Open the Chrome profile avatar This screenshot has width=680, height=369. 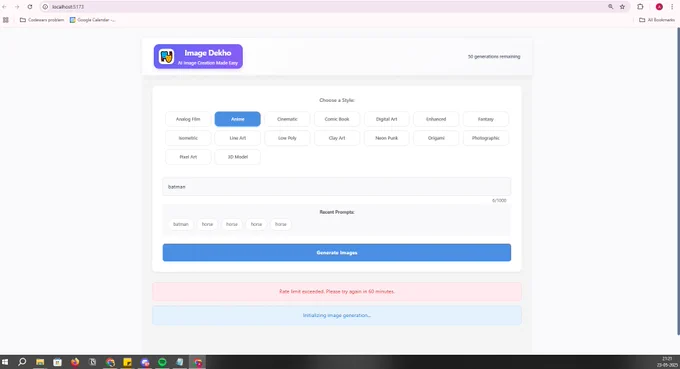pyautogui.click(x=659, y=7)
